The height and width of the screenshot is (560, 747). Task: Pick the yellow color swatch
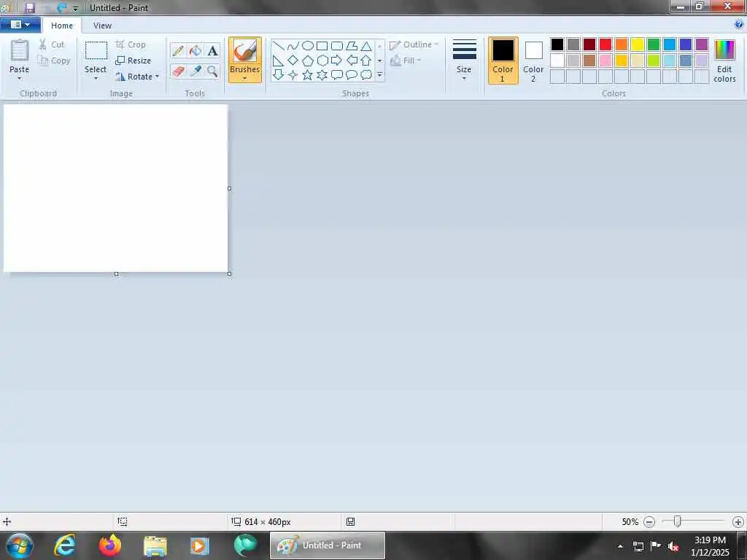638,44
